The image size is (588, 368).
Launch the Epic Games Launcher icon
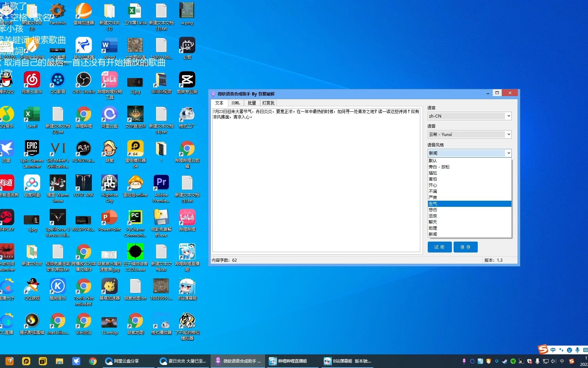pyautogui.click(x=32, y=154)
